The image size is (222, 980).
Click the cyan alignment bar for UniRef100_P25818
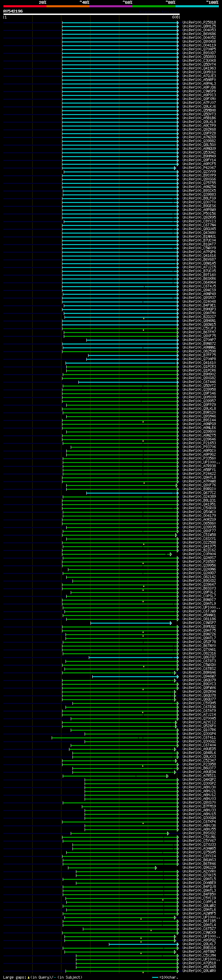pyautogui.click(x=120, y=23)
